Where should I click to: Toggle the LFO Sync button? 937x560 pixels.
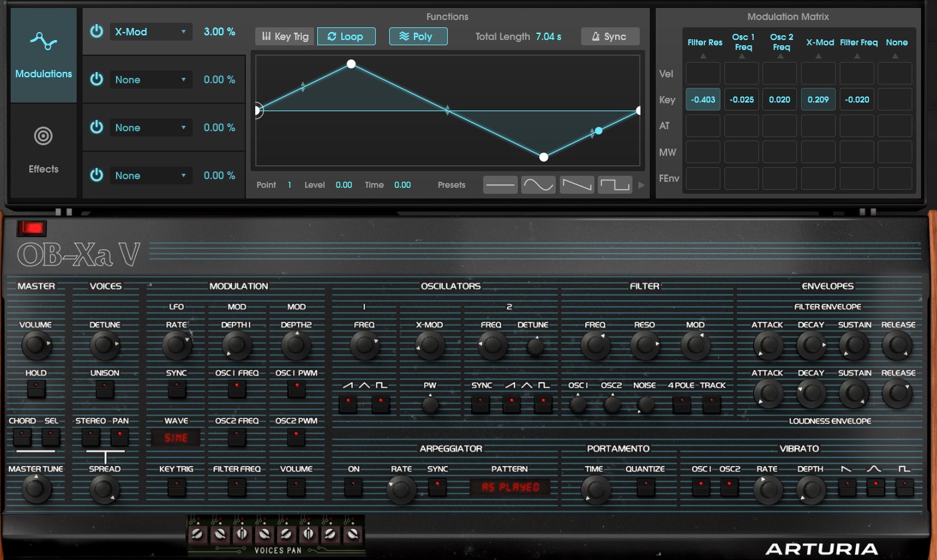[177, 389]
